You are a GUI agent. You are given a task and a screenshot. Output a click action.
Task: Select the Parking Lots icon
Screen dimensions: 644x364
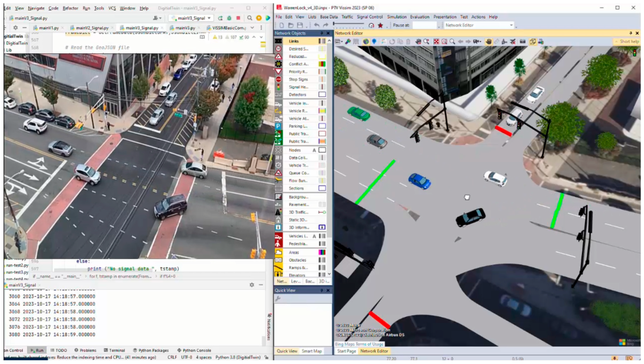278,126
